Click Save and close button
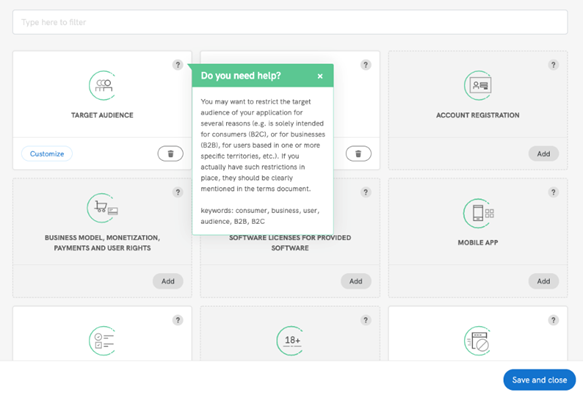The image size is (583, 398). pyautogui.click(x=539, y=380)
